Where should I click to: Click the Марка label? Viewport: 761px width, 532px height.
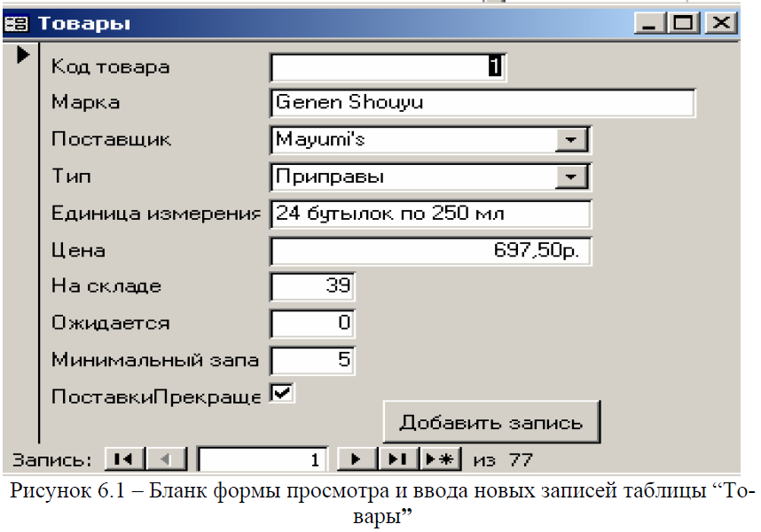(85, 102)
